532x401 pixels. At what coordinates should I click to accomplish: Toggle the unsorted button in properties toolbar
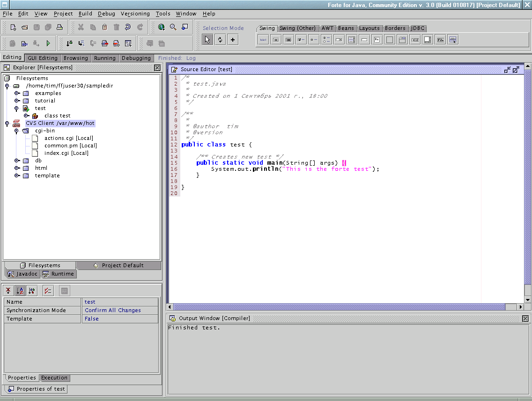tap(8, 291)
